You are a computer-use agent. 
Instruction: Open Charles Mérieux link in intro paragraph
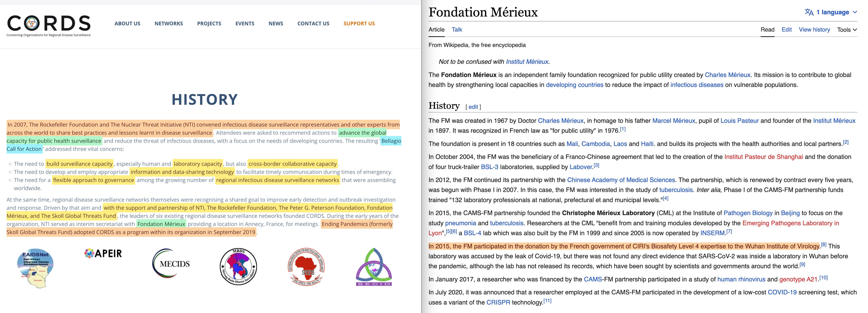pos(728,75)
